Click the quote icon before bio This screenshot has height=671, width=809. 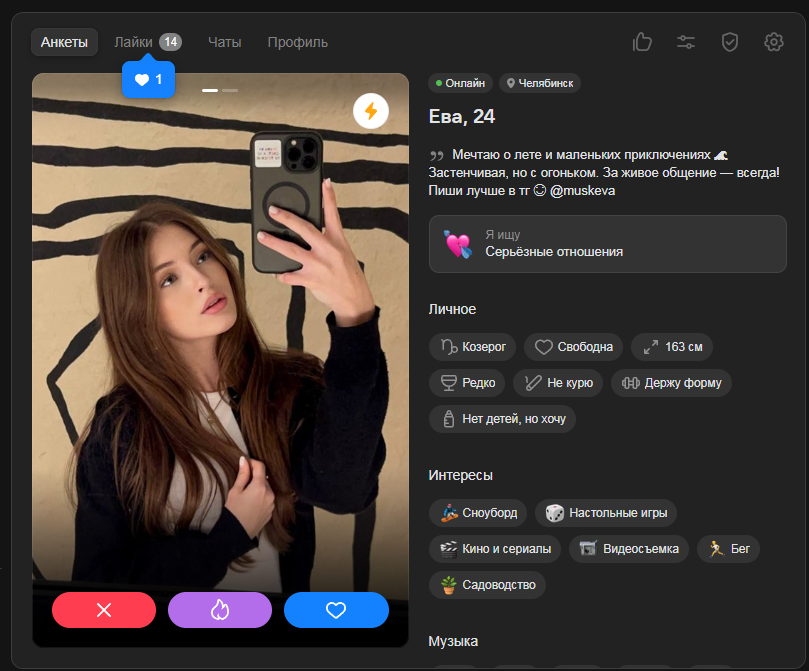pyautogui.click(x=436, y=155)
